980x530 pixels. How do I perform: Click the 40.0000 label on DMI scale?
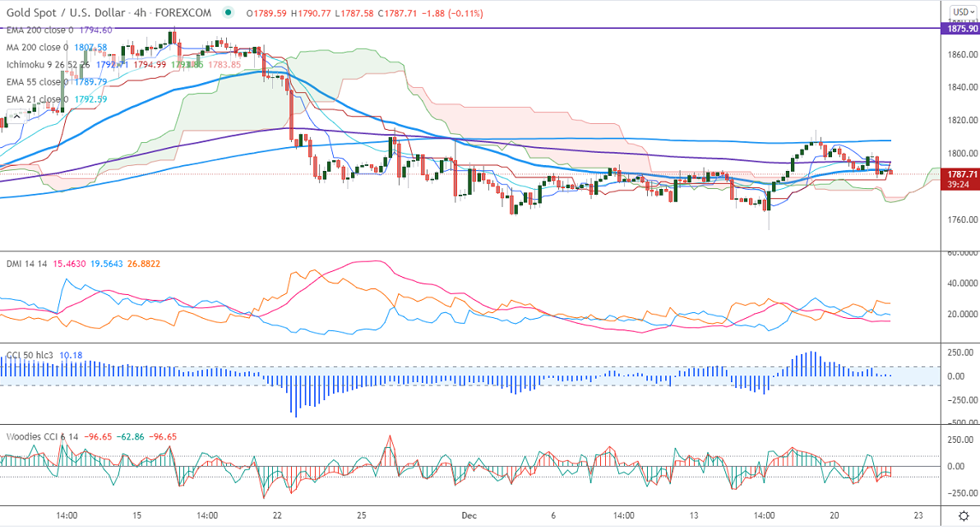tap(963, 283)
